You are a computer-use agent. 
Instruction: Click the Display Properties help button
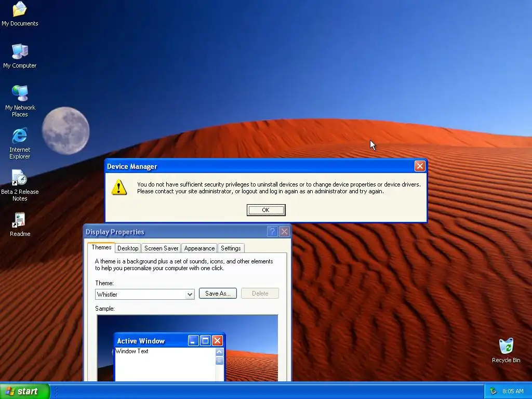[272, 231]
